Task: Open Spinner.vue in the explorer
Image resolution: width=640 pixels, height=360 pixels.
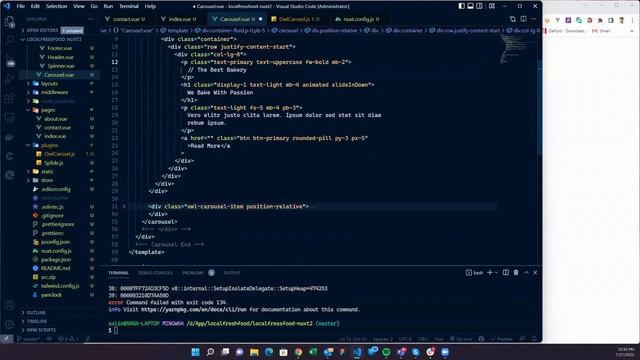Action: coord(61,66)
